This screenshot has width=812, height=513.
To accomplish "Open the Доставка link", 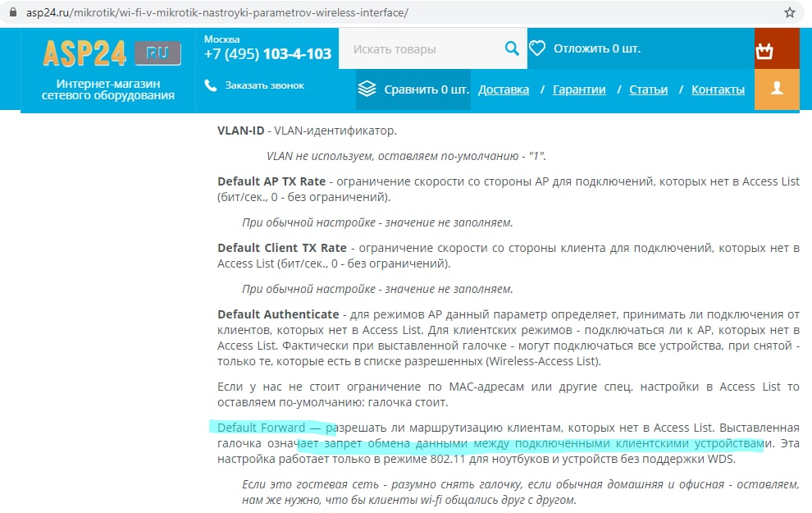I will click(504, 89).
